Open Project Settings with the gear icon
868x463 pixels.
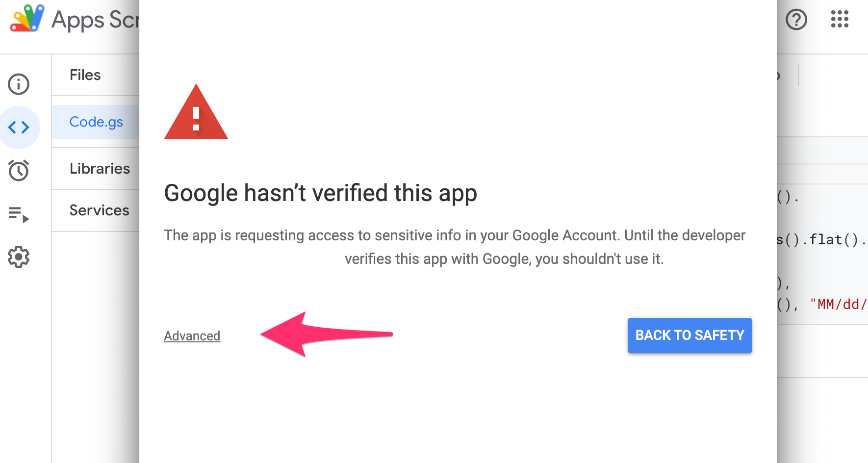19,257
